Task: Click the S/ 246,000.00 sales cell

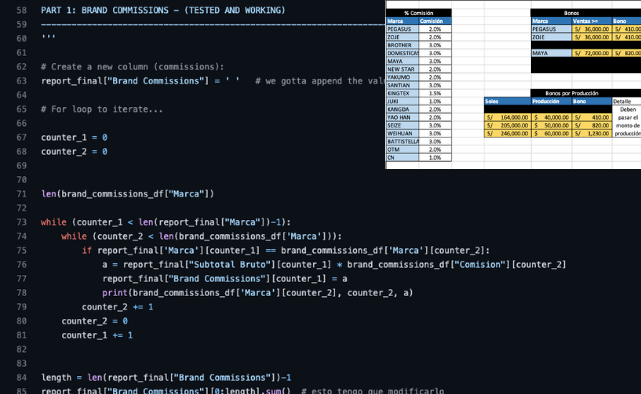Action: tap(507, 133)
